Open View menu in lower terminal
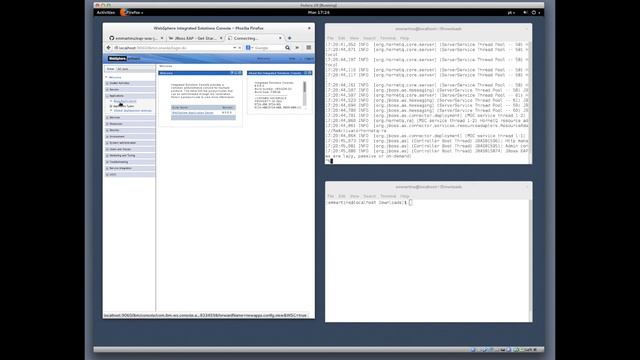The width and height of the screenshot is (640, 360). point(354,196)
